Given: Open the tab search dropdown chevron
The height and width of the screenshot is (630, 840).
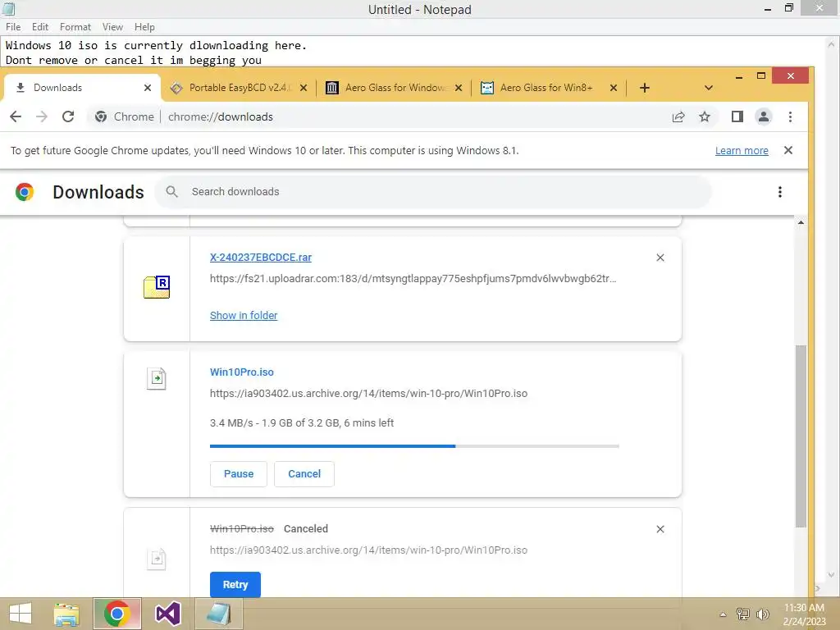Looking at the screenshot, I should [x=708, y=88].
